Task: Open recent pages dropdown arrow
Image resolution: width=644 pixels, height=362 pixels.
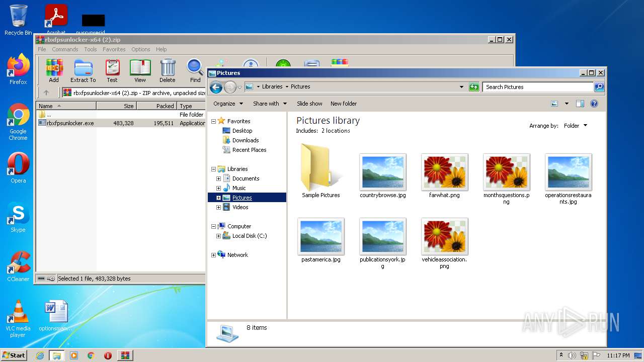Action: (x=239, y=87)
